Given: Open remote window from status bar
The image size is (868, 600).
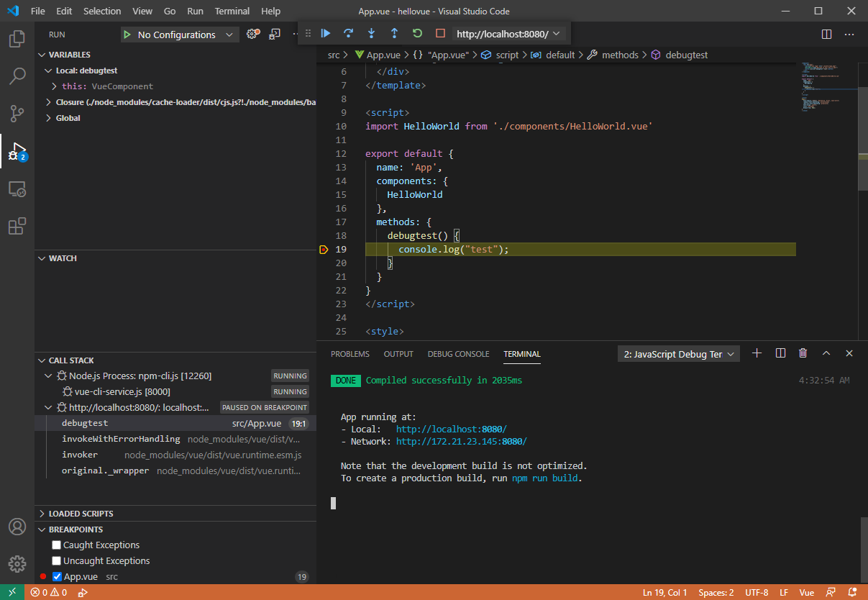Looking at the screenshot, I should pos(12,593).
